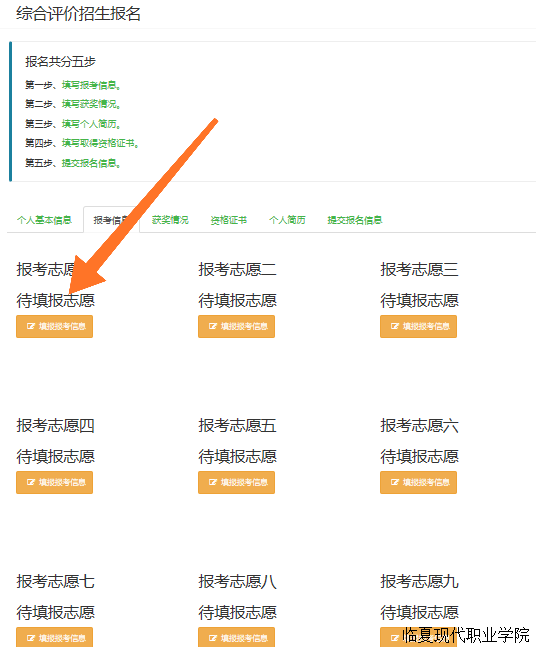Open the 填写个人简历 step link
The height and width of the screenshot is (647, 536).
(x=91, y=124)
